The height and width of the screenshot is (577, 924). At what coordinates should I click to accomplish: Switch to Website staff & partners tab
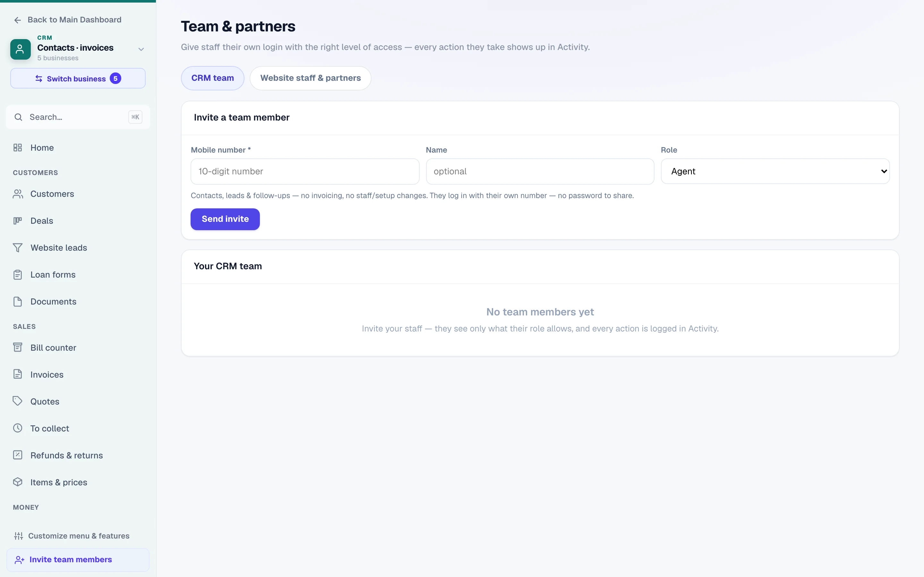(x=311, y=78)
